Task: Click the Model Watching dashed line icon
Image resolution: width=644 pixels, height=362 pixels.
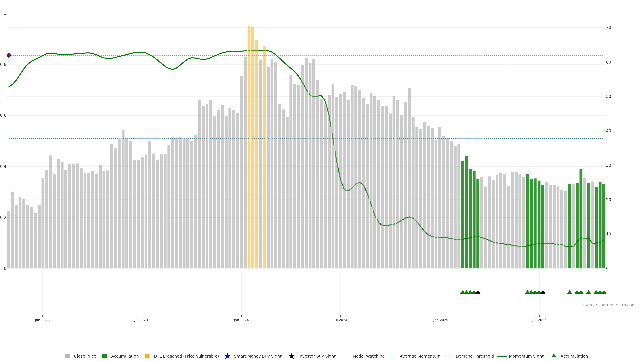Action: 345,356
